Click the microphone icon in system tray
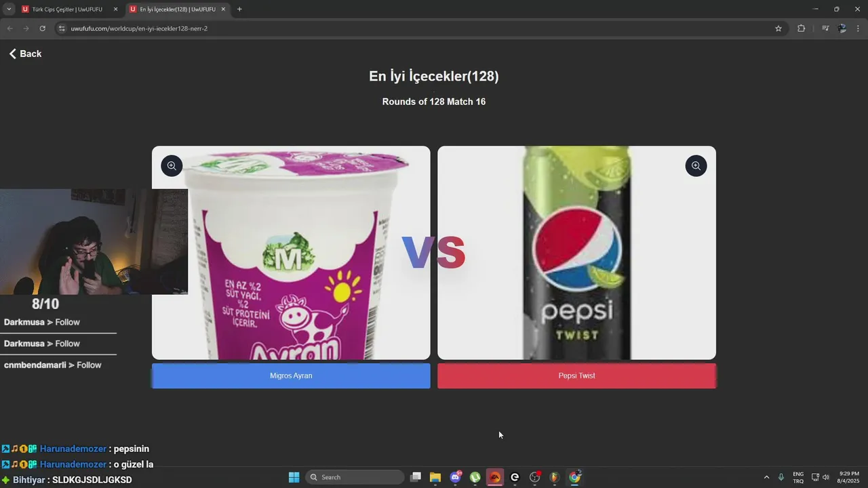Image resolution: width=868 pixels, height=488 pixels. coord(781,477)
